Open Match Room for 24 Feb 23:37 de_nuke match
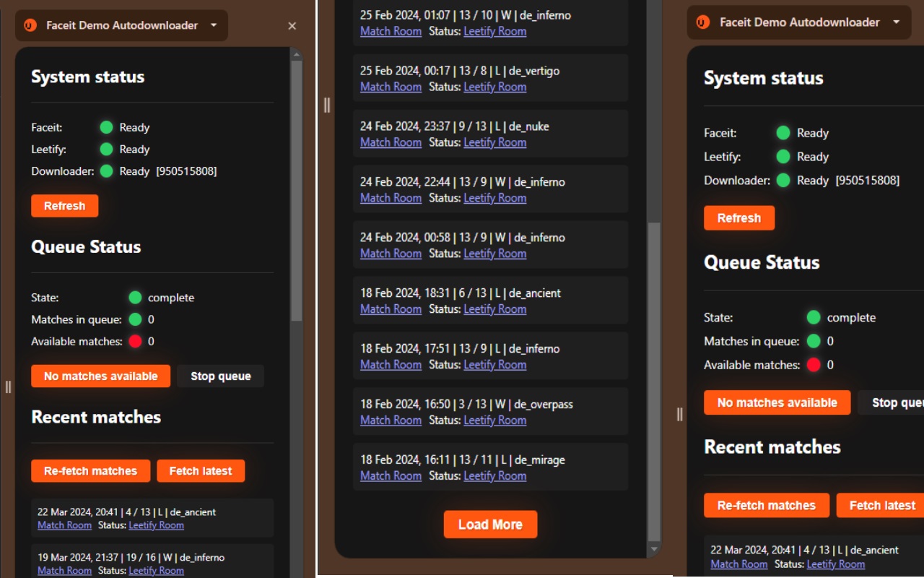This screenshot has height=578, width=924. pos(391,142)
